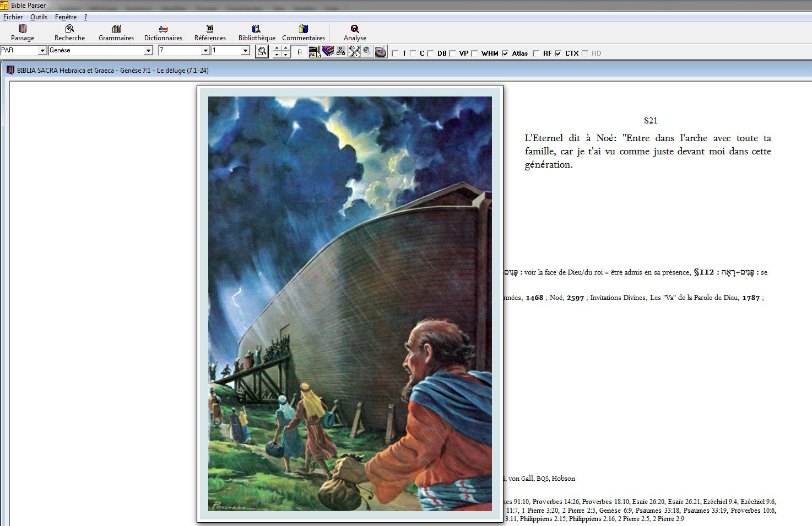
Task: Open the Passage toolbar button
Action: (23, 33)
